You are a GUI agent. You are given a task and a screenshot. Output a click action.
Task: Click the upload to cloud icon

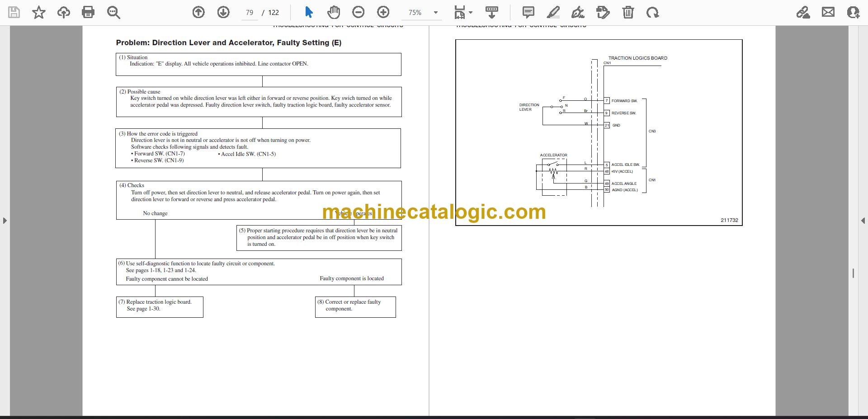coord(64,12)
